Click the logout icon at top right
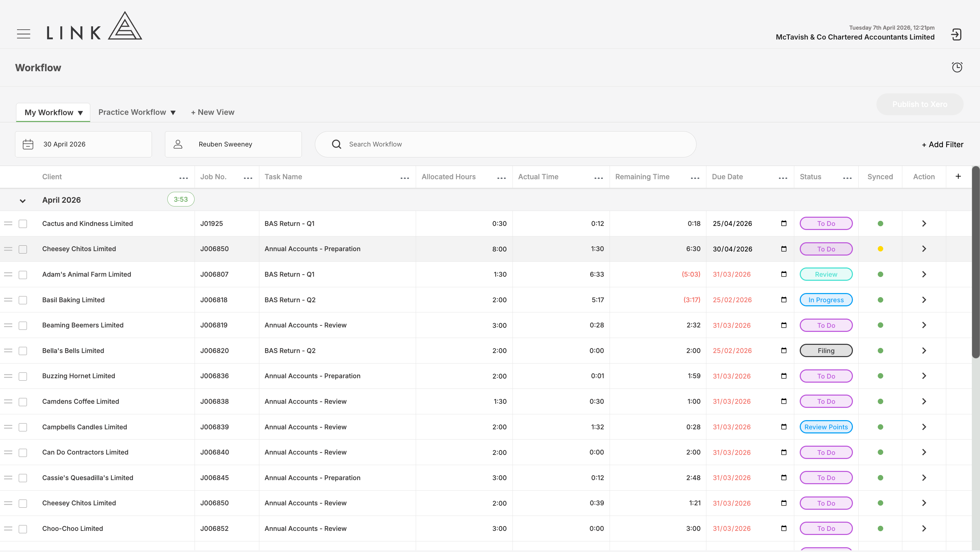 click(956, 35)
